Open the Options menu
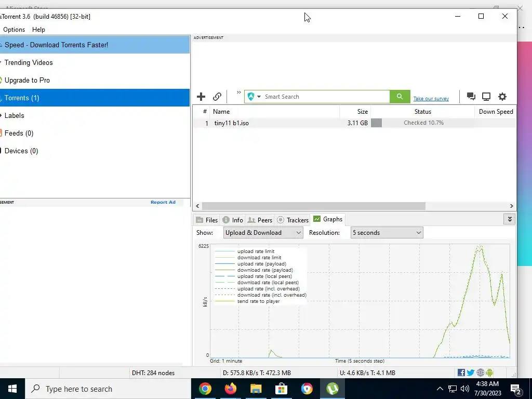532x399 pixels. [x=14, y=30]
